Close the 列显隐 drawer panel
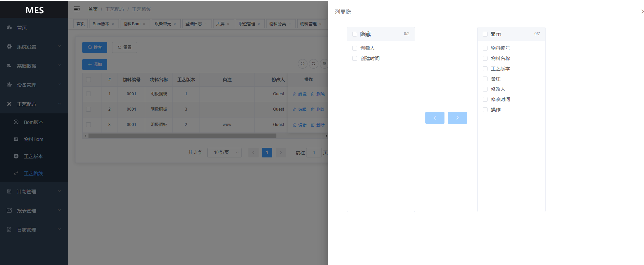This screenshot has width=644, height=265. tap(642, 12)
